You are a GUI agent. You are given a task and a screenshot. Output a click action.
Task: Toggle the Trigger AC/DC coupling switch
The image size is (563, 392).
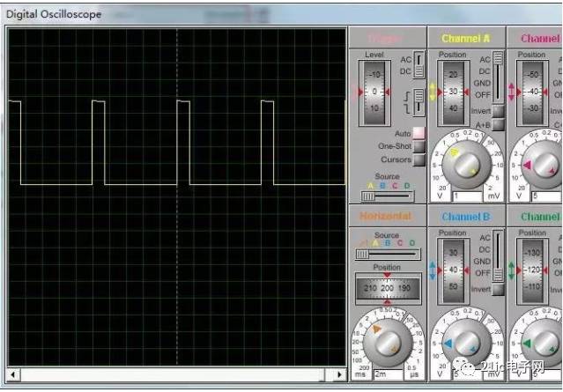pyautogui.click(x=419, y=64)
